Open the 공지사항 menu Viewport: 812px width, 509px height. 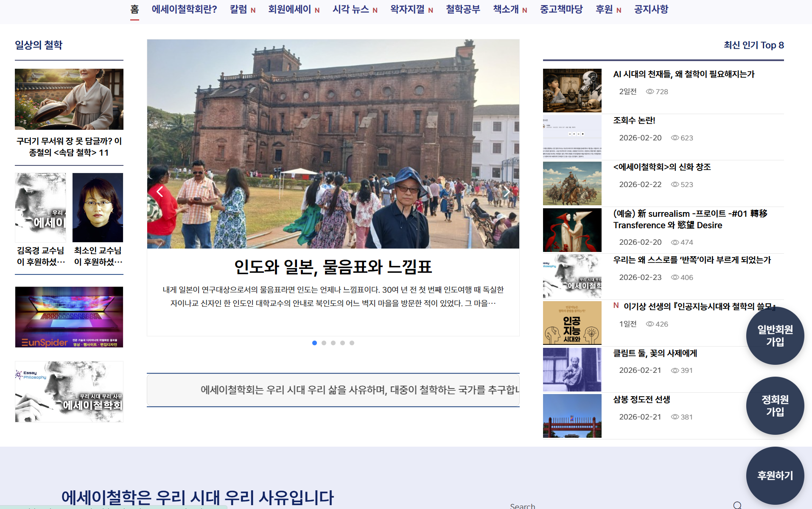(x=651, y=9)
